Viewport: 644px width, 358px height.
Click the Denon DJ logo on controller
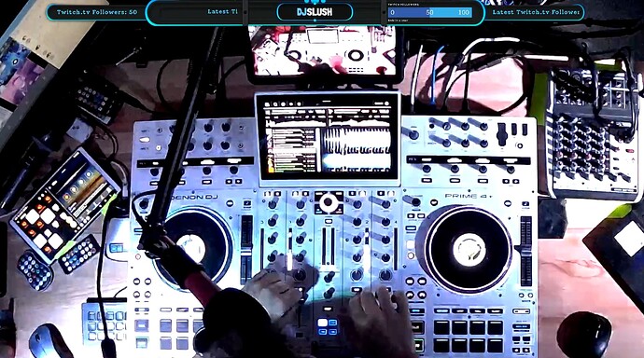pyautogui.click(x=192, y=198)
